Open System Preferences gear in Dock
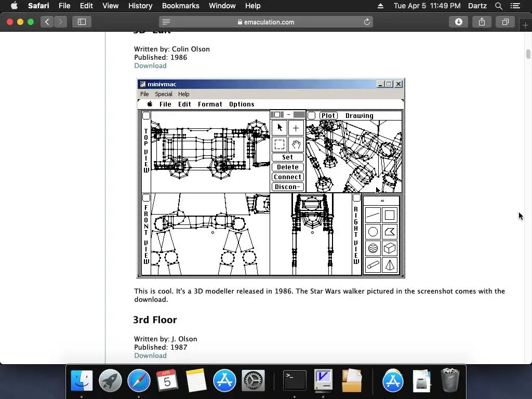This screenshot has height=399, width=532. click(x=253, y=380)
